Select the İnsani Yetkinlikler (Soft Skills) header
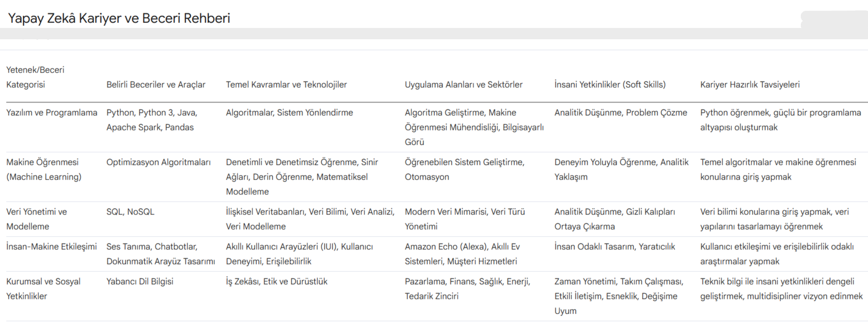 point(610,84)
